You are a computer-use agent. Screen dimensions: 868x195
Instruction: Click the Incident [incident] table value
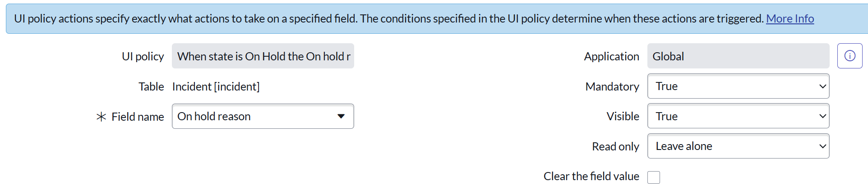[x=216, y=86]
